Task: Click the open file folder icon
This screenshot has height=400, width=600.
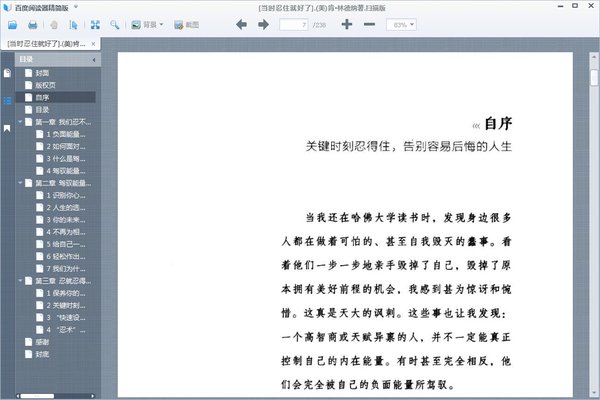Action: pos(11,24)
